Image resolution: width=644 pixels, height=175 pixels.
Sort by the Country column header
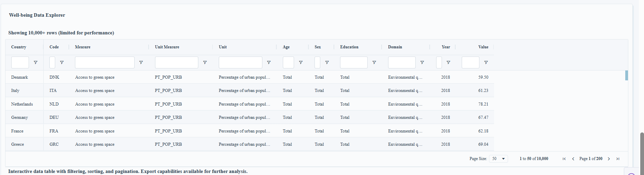[x=19, y=47]
